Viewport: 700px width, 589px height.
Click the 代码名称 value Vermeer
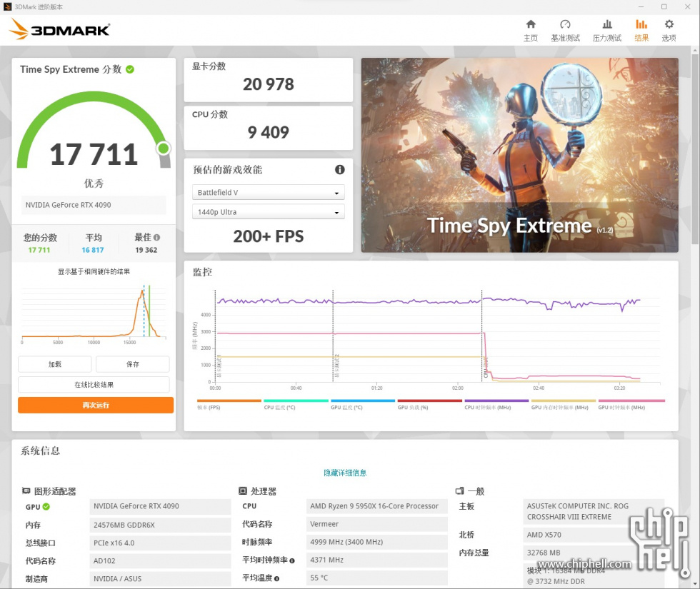point(377,524)
